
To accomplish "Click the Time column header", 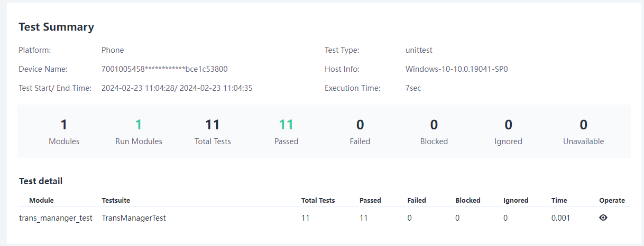I will [x=559, y=201].
